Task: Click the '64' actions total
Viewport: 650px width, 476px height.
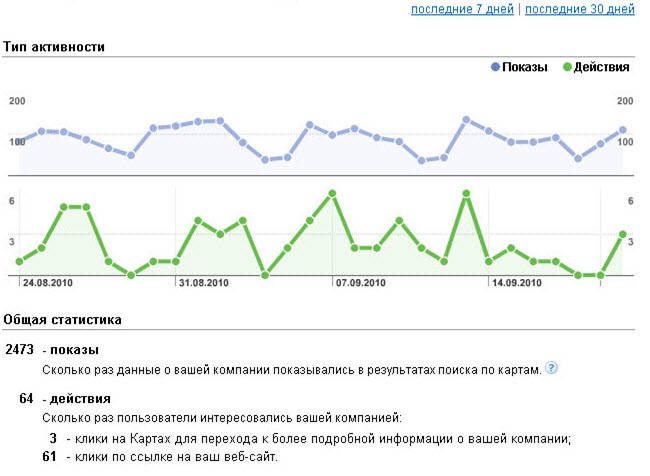Action: coord(26,398)
